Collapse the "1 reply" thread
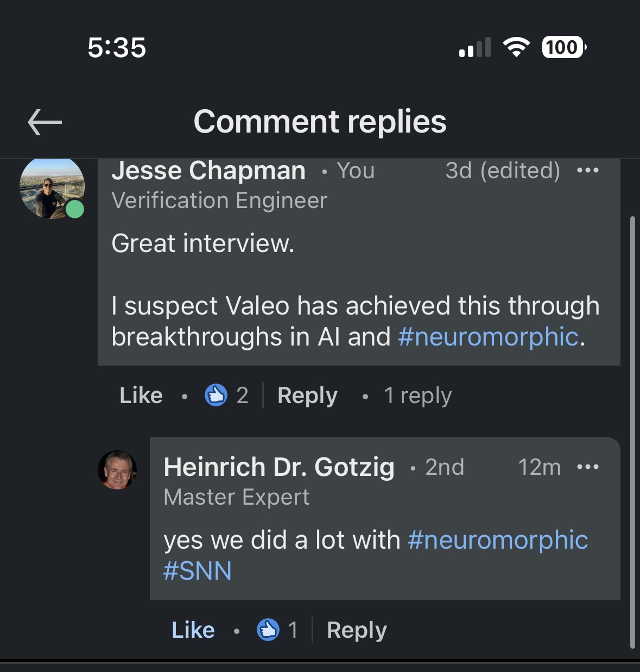This screenshot has height=672, width=640. [417, 395]
